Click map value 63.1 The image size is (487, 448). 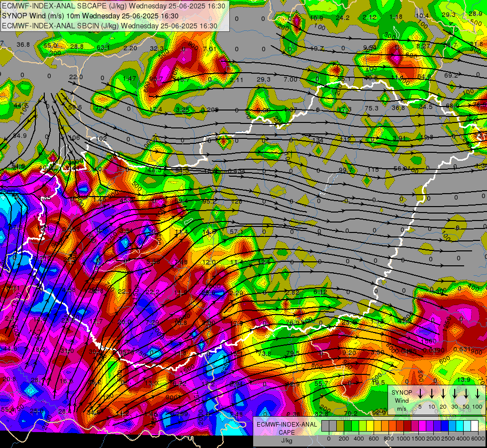pos(103,48)
